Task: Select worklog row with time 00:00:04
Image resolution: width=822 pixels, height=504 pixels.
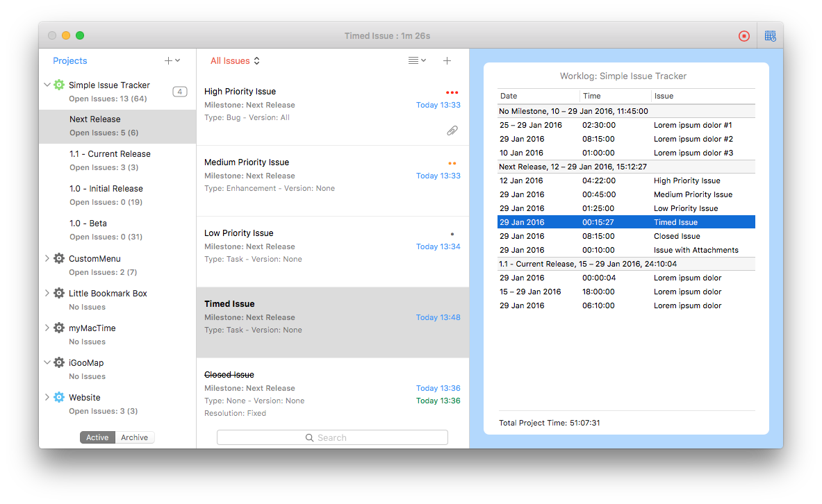Action: point(626,278)
